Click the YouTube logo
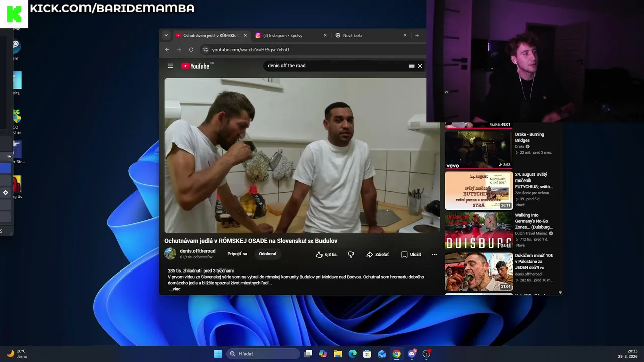This screenshot has width=644, height=362. 195,66
